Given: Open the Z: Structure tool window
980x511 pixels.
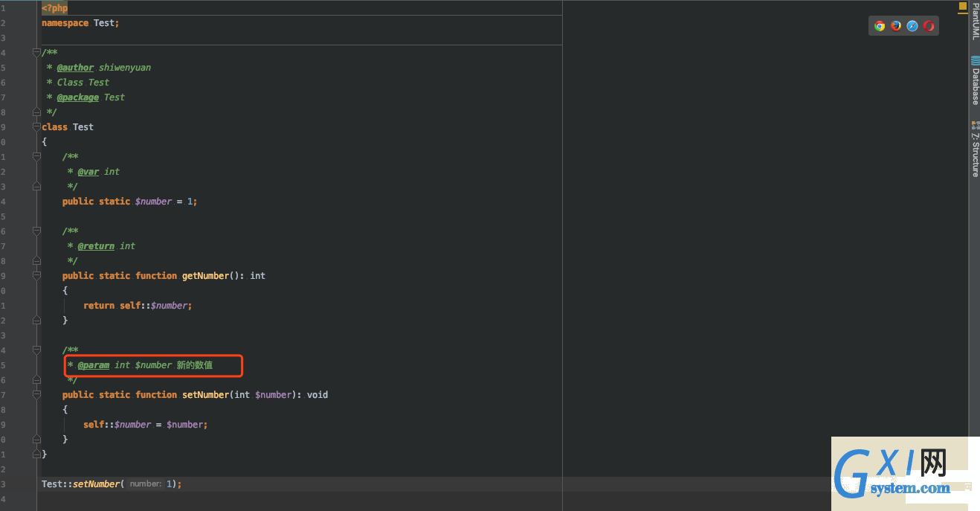Looking at the screenshot, I should pos(975,149).
